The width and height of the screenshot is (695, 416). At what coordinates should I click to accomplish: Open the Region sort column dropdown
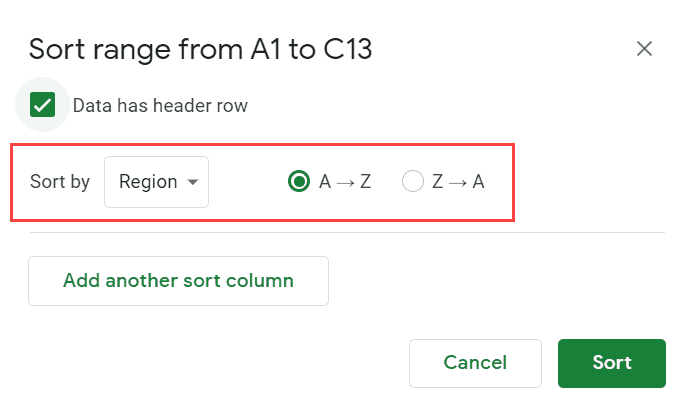tap(156, 182)
